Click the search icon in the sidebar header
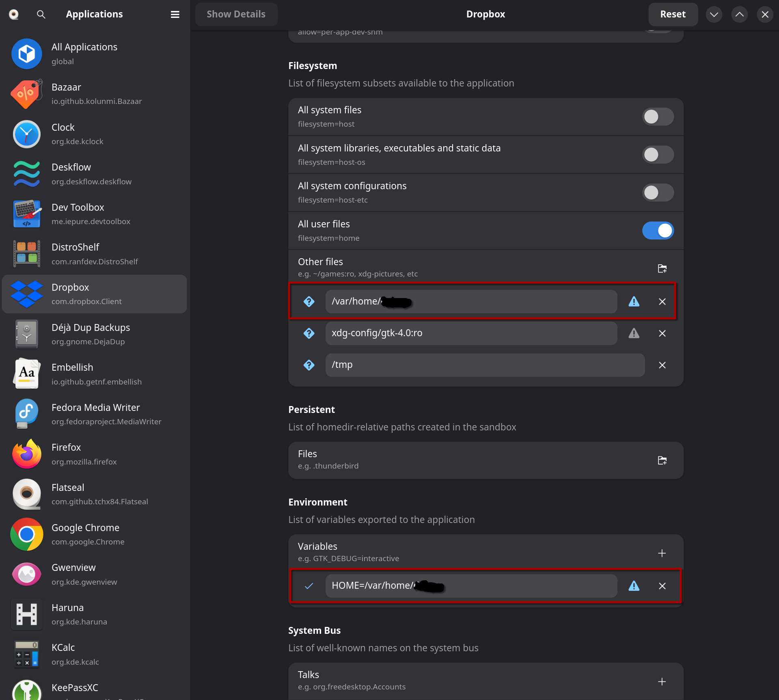The height and width of the screenshot is (700, 779). (x=41, y=15)
